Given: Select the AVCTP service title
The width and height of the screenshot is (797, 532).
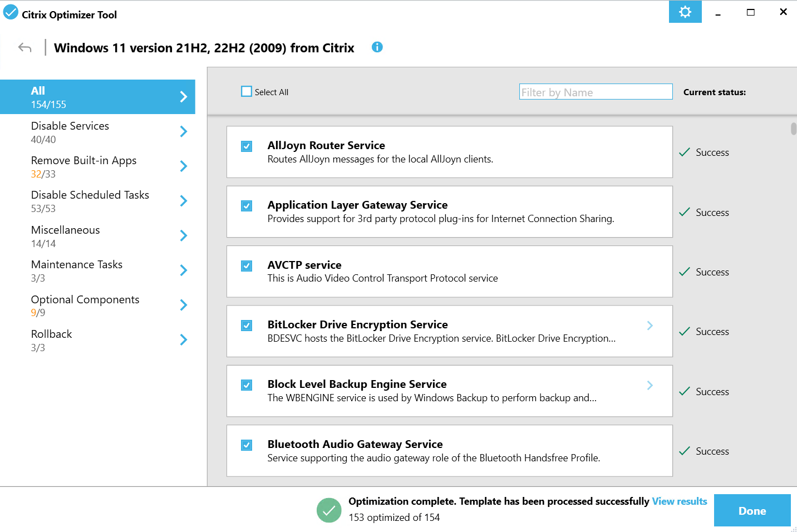Looking at the screenshot, I should point(304,265).
